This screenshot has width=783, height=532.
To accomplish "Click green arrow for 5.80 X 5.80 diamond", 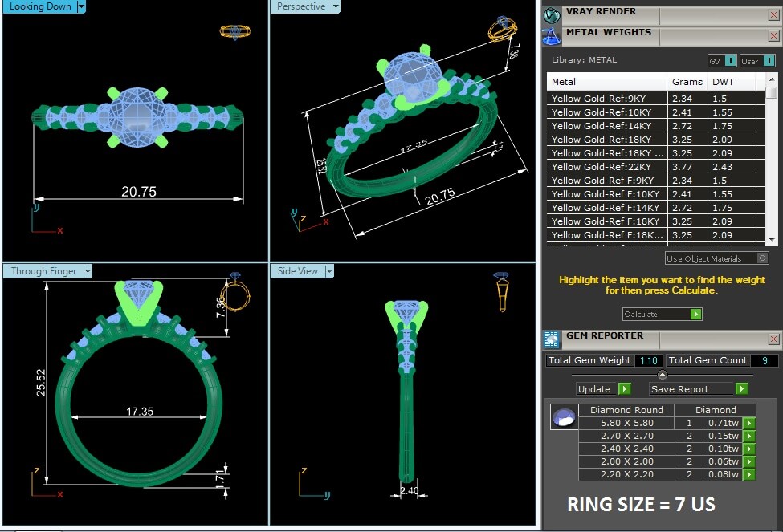I will coord(748,423).
